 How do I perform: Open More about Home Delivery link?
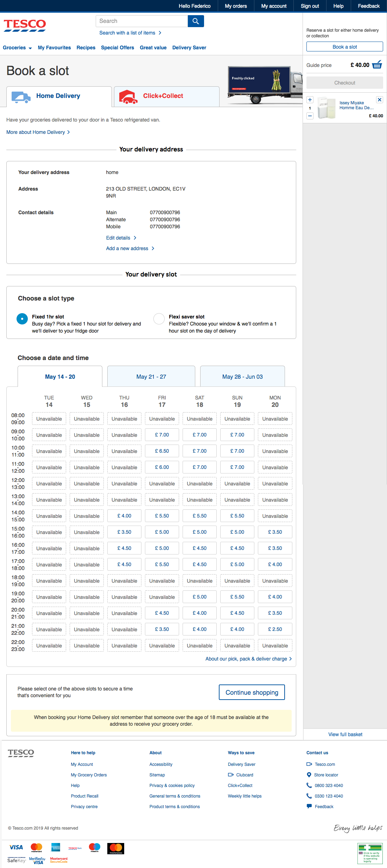(x=38, y=132)
